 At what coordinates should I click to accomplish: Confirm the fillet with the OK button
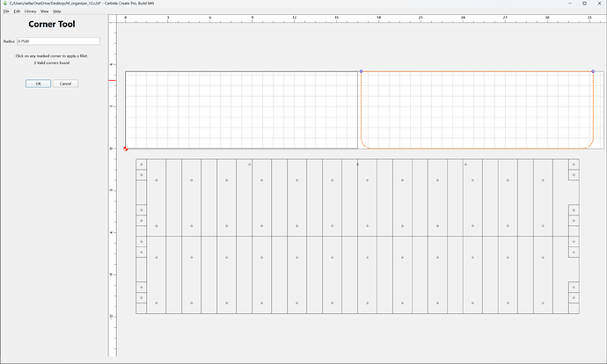click(39, 84)
